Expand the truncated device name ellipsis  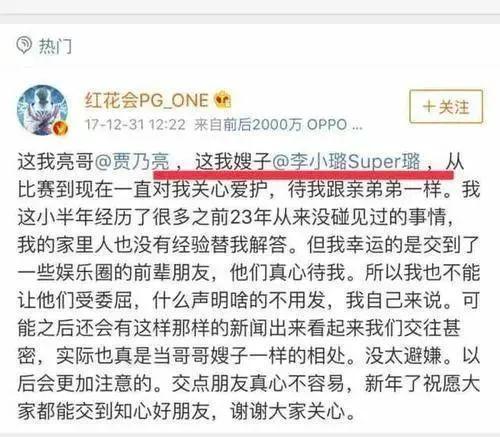tap(356, 128)
